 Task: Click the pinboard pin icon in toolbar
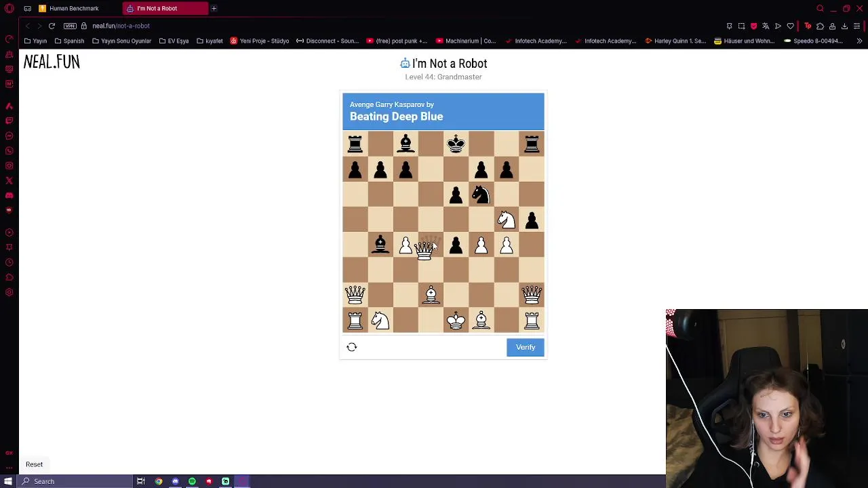(x=729, y=26)
